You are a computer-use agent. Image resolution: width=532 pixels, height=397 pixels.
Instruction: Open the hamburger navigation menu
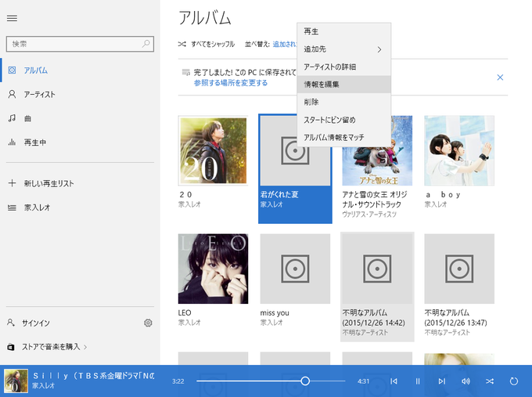(x=12, y=18)
